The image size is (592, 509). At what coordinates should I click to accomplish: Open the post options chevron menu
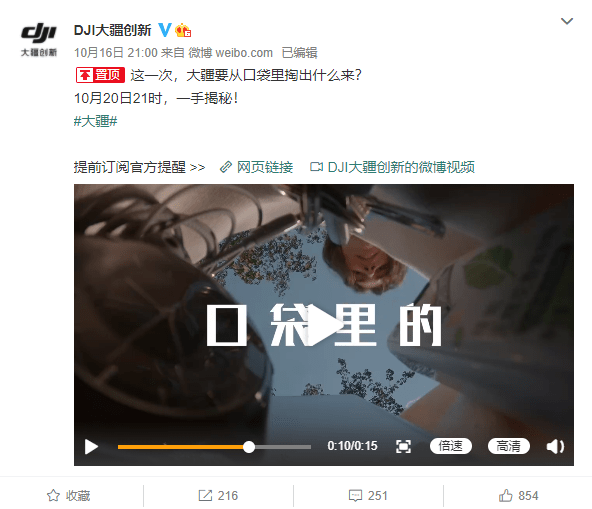point(567,21)
